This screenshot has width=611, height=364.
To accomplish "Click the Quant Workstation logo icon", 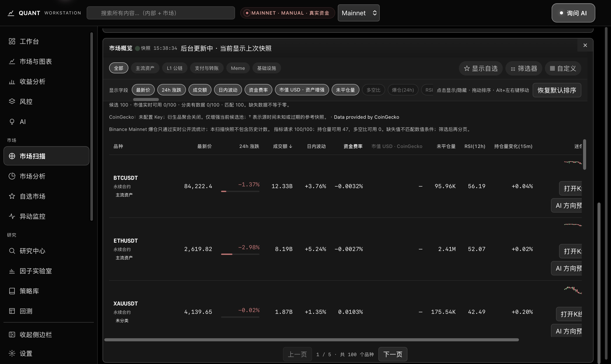I will point(11,13).
